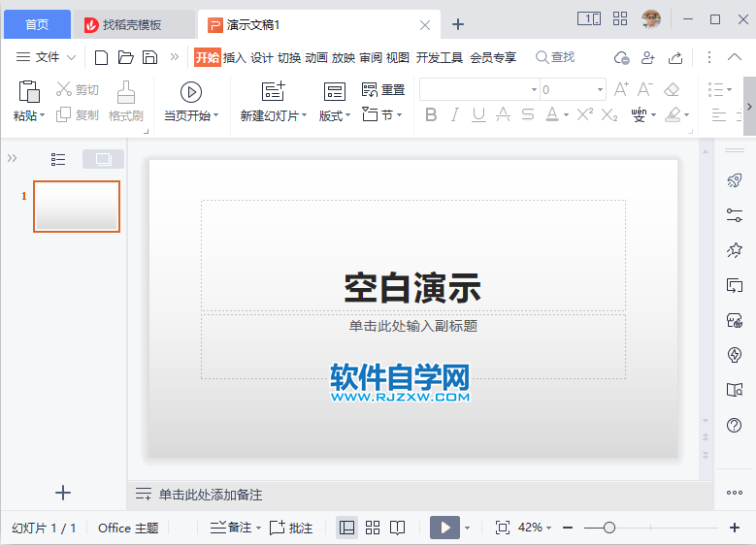Add a new slide with plus button below thumbnails
756x545 pixels.
point(63,493)
